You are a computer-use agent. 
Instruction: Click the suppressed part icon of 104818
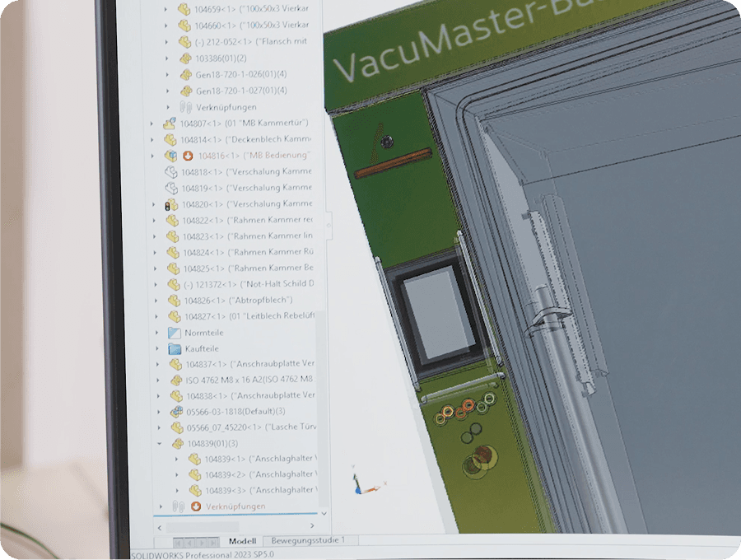pyautogui.click(x=171, y=172)
